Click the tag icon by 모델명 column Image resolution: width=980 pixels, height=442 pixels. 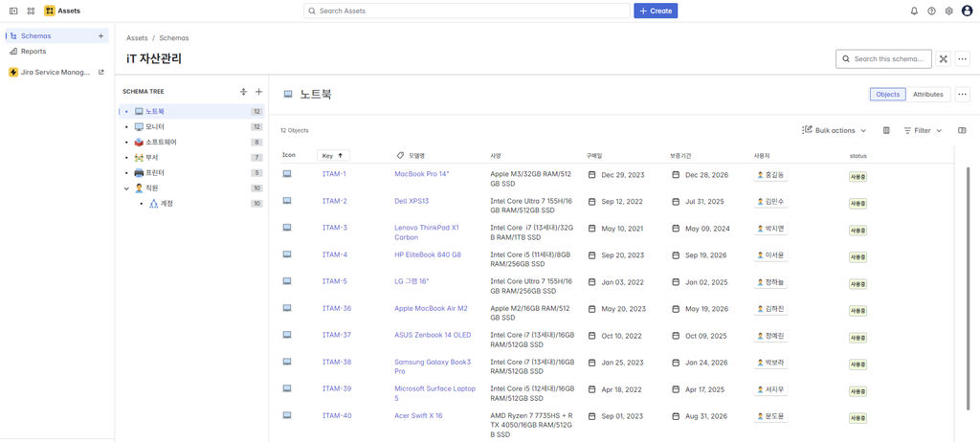[400, 155]
